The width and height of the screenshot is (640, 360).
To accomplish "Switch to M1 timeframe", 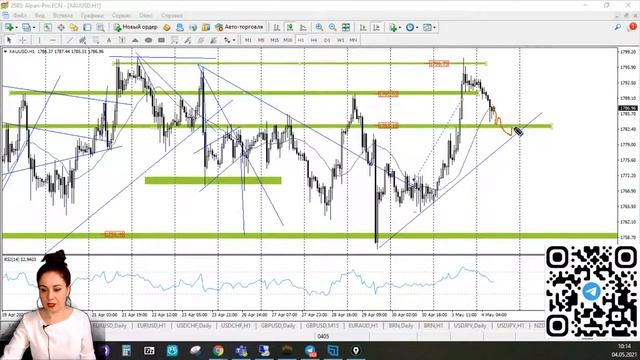I will tap(248, 40).
